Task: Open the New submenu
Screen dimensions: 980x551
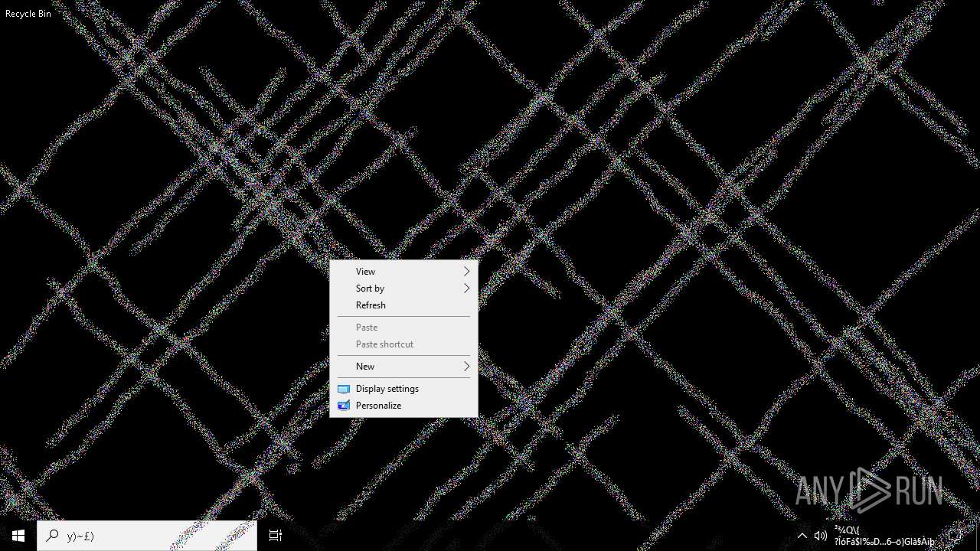Action: 403,367
